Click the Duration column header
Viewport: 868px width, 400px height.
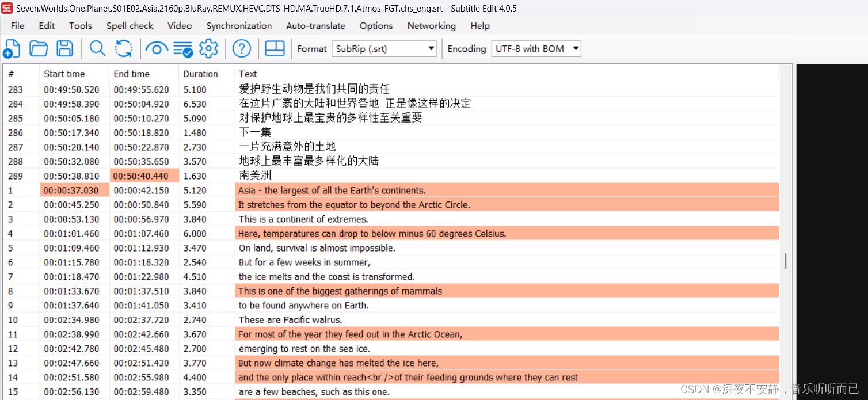(207, 74)
